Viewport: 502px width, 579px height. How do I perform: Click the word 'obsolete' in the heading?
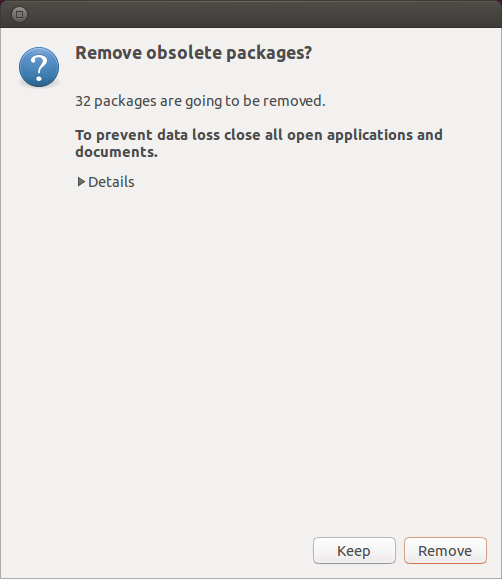click(184, 52)
